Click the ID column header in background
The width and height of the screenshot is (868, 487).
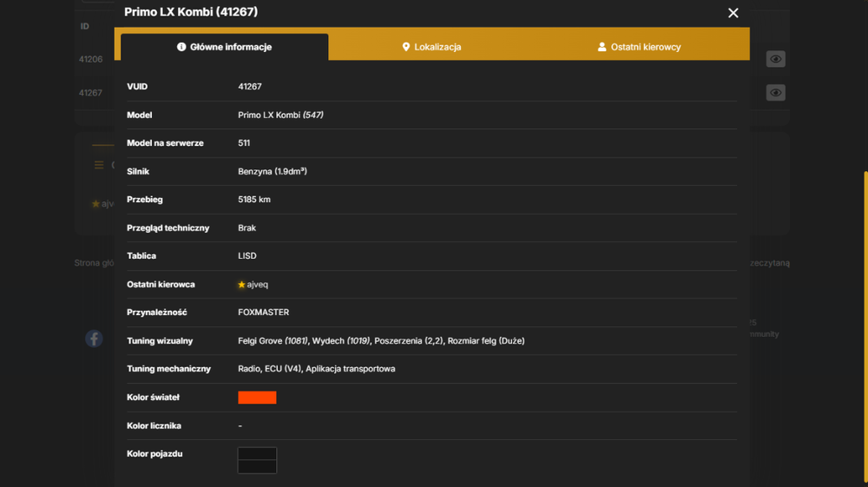pos(85,26)
